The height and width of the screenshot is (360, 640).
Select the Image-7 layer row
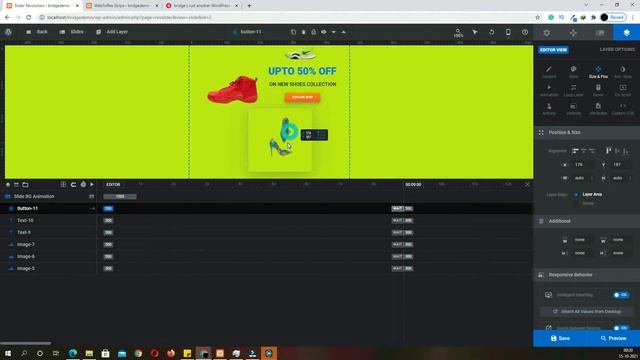point(48,244)
